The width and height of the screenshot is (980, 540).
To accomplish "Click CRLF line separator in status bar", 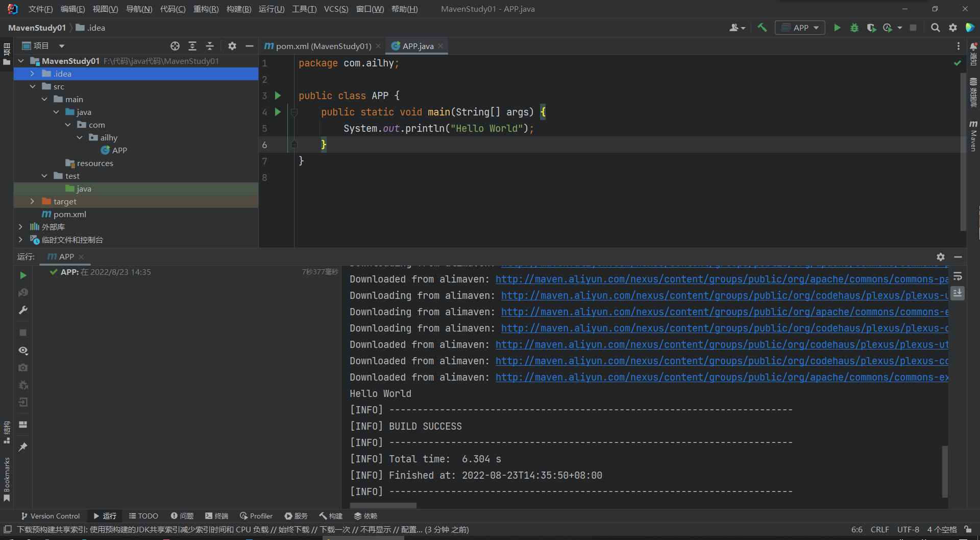I will tap(879, 529).
